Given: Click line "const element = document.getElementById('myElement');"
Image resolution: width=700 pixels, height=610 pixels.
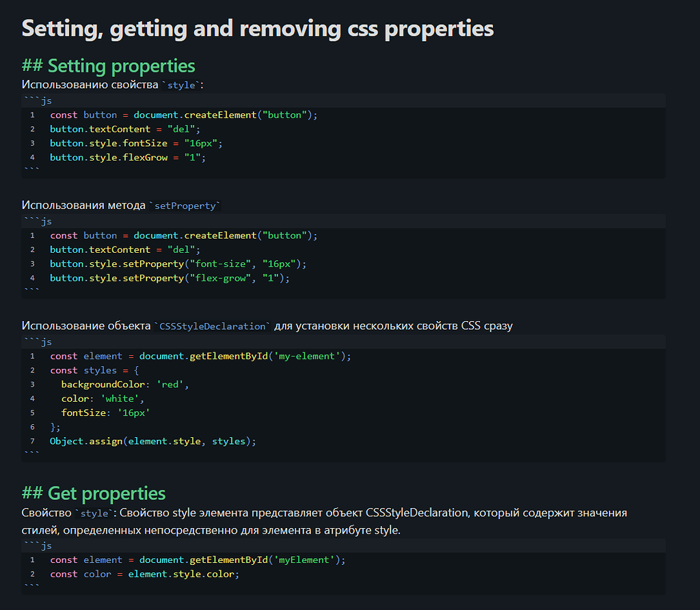Looking at the screenshot, I should (198, 560).
